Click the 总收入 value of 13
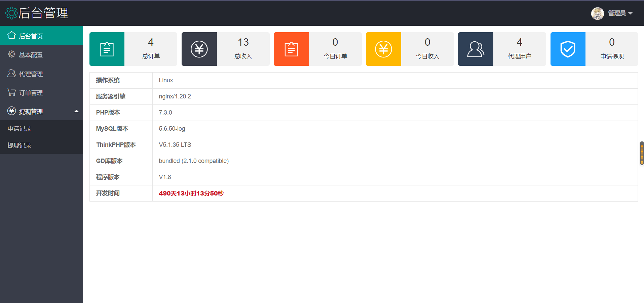Viewport: 644px width, 303px height. 243,42
